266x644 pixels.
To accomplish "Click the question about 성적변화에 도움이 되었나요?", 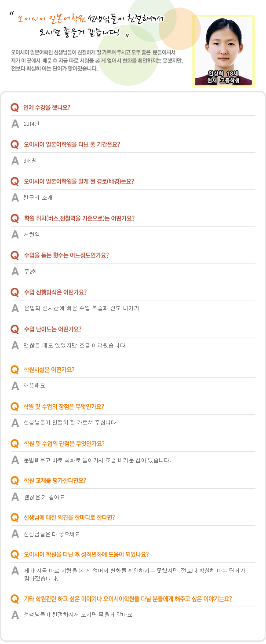I will click(x=86, y=554).
